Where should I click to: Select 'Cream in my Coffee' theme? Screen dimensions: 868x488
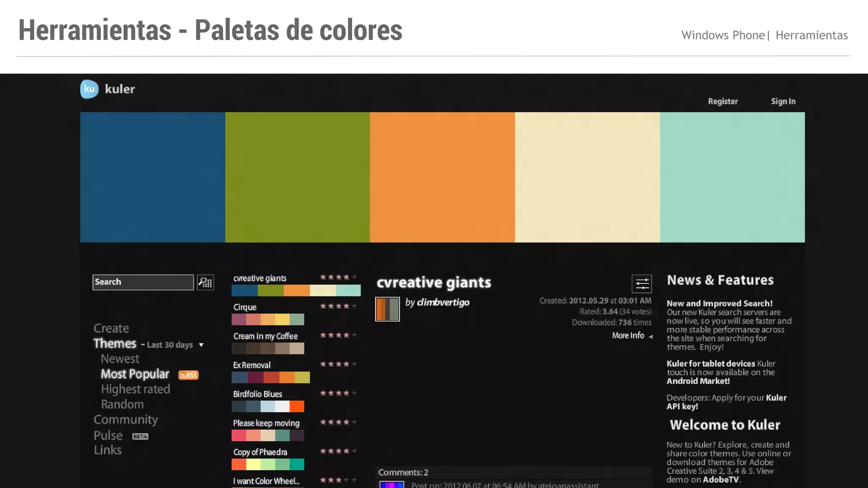point(265,336)
